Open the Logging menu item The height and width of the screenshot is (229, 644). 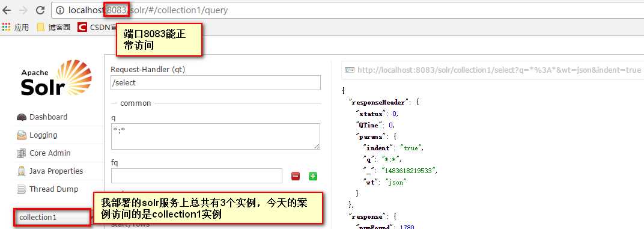[x=43, y=135]
